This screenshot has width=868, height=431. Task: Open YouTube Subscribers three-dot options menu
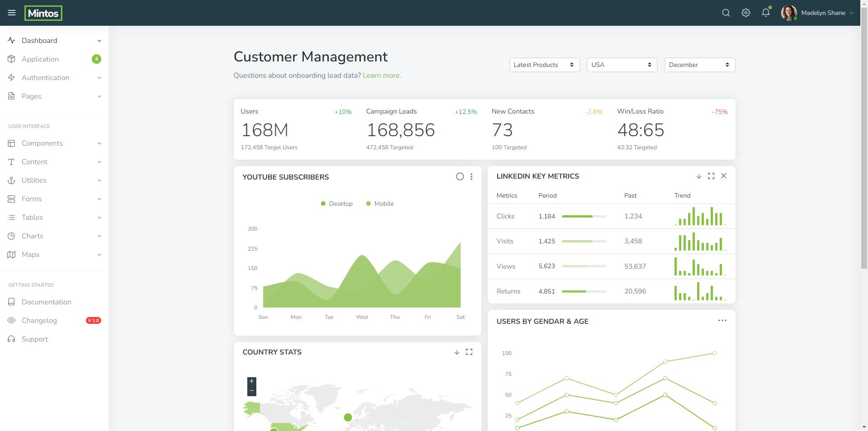472,177
